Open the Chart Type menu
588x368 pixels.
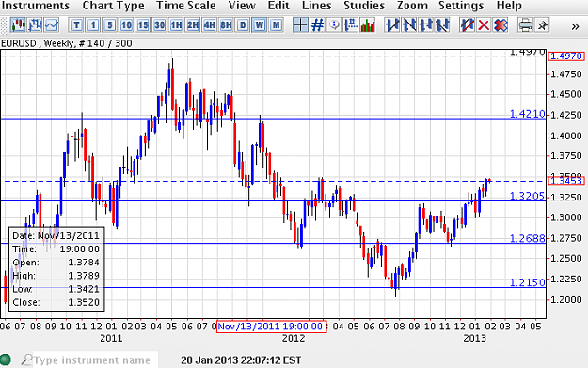coord(113,6)
